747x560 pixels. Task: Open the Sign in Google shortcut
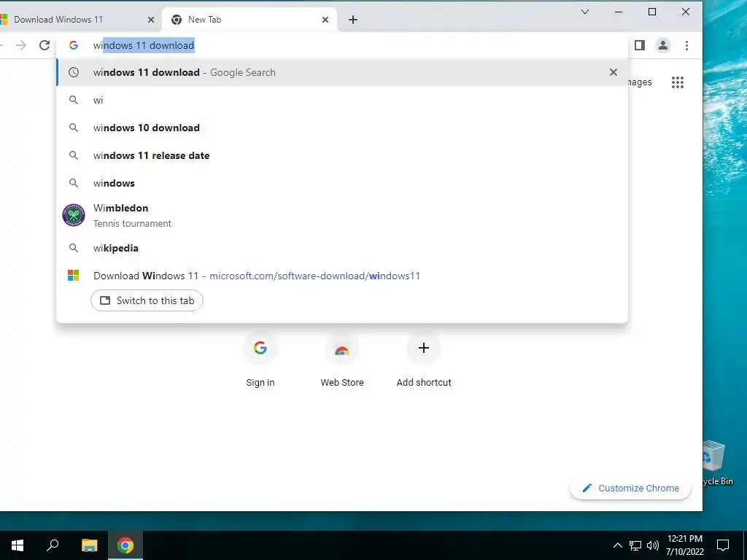pos(260,359)
